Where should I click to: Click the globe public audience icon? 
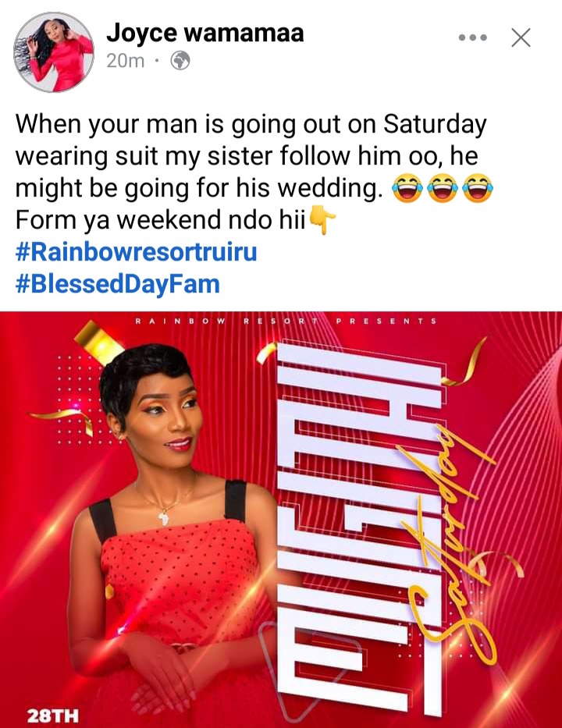coord(180,60)
